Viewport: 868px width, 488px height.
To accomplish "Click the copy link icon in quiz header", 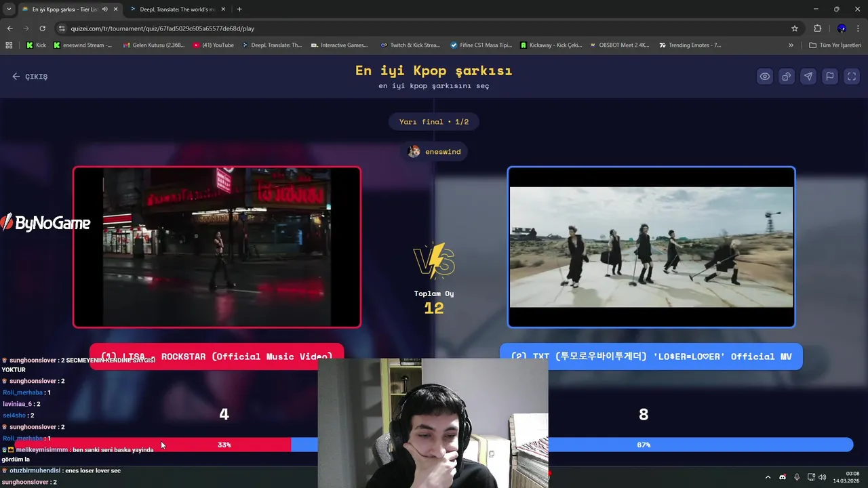I will tap(786, 77).
